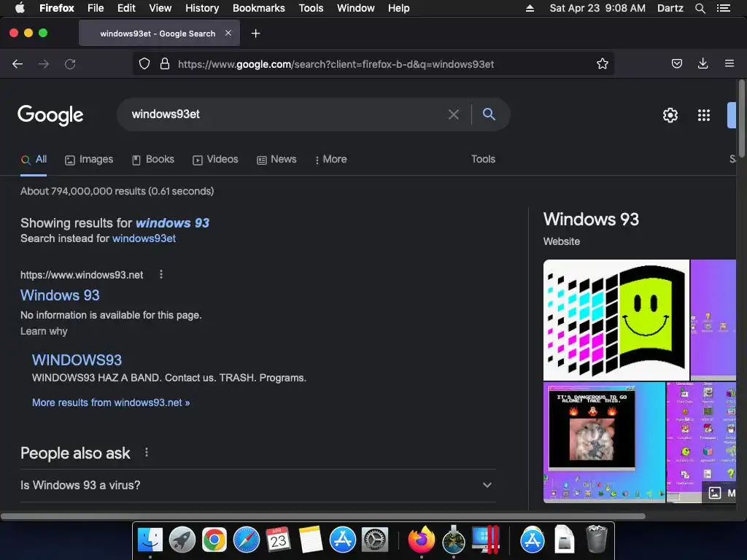
Task: Open the View menu in menu bar
Action: (x=160, y=8)
